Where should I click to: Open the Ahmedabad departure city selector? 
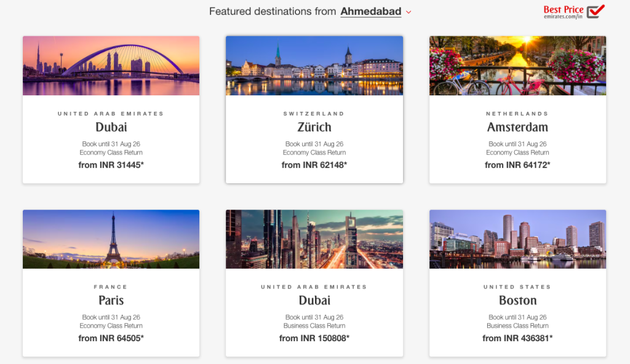(371, 11)
